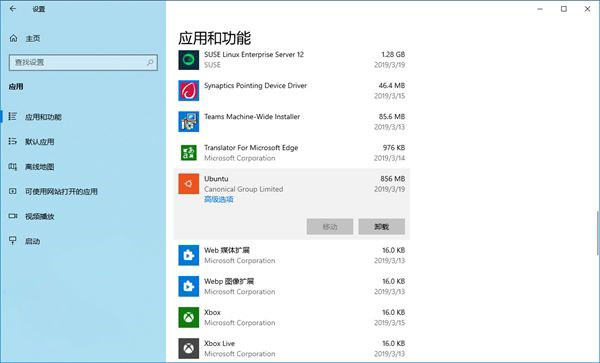600x363 pixels.
Task: Select the gray Xbox Live icon
Action: click(189, 348)
